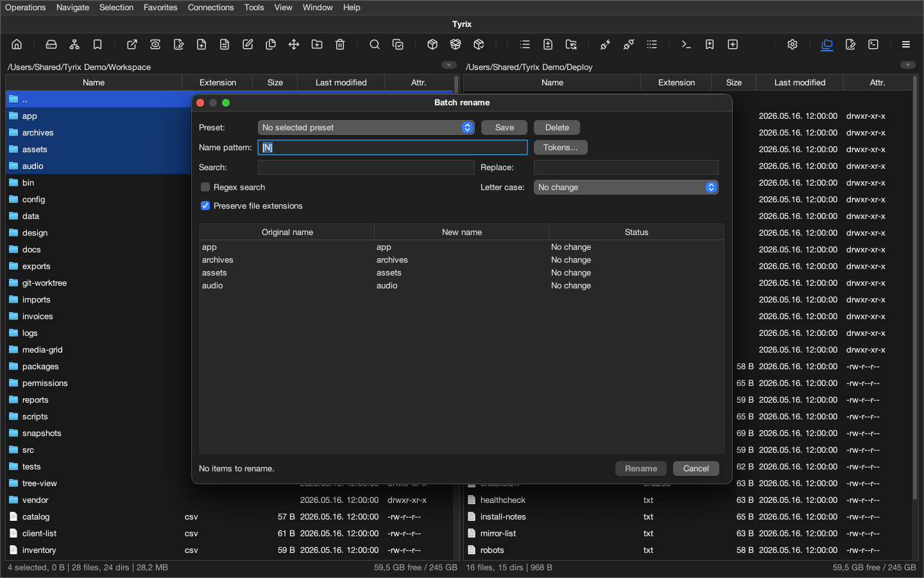Screen dimensions: 924x578
Task: Open the Navigate menu
Action: point(73,7)
